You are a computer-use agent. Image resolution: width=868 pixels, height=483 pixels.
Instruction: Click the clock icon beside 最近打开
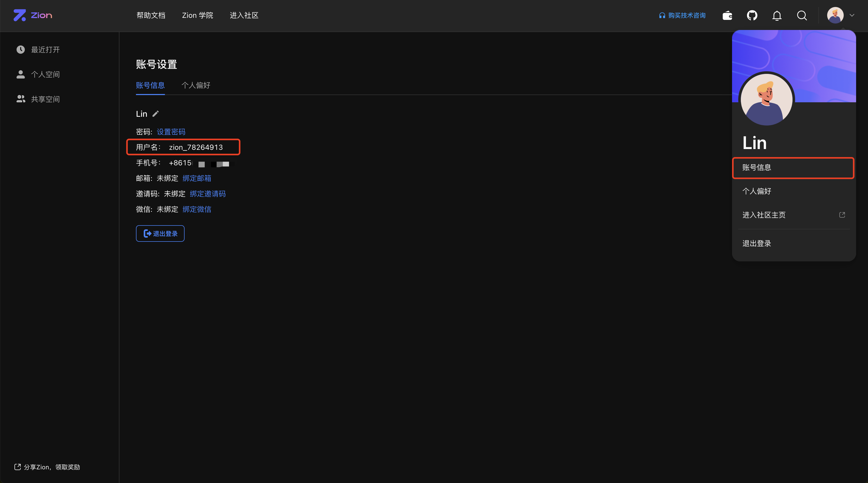coord(21,50)
